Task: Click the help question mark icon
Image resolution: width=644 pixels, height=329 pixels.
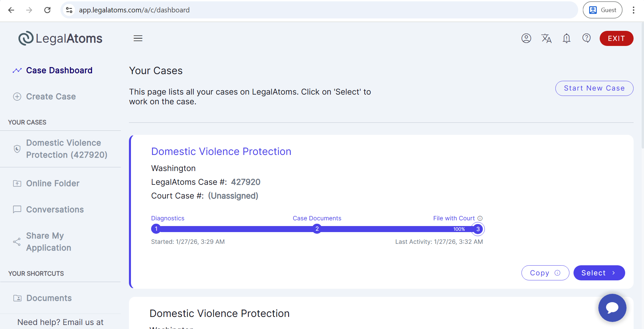Action: click(586, 38)
